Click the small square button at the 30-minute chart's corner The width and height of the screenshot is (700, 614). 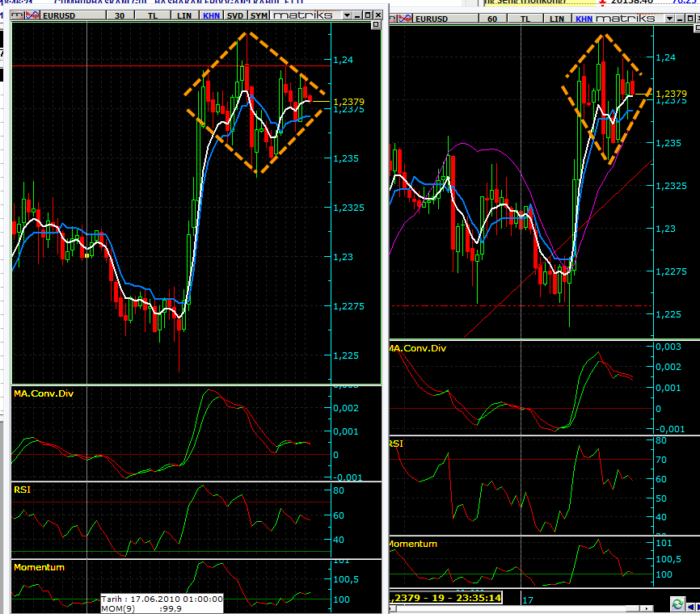377,25
